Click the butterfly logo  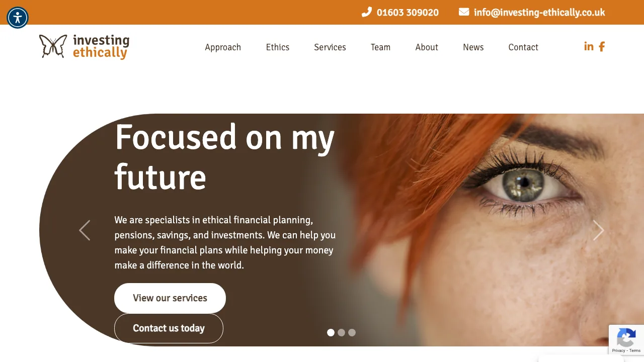pyautogui.click(x=53, y=46)
